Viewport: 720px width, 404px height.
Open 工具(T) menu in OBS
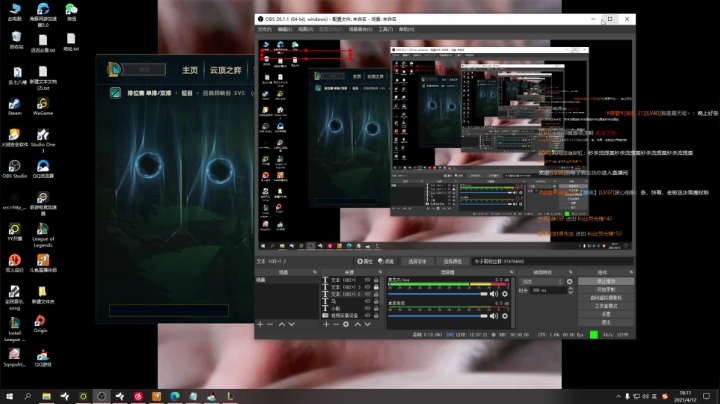385,29
